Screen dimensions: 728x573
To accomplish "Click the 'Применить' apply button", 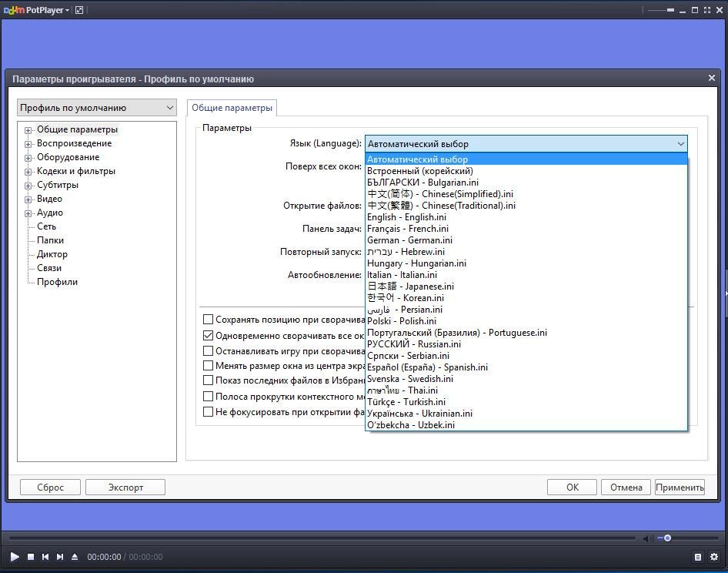I will pyautogui.click(x=680, y=487).
